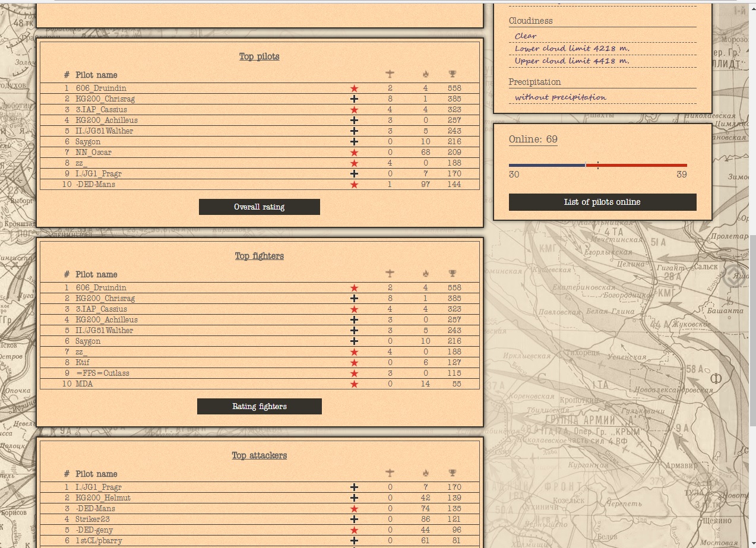Click the 'without precipitation' weather entry

[x=561, y=97]
